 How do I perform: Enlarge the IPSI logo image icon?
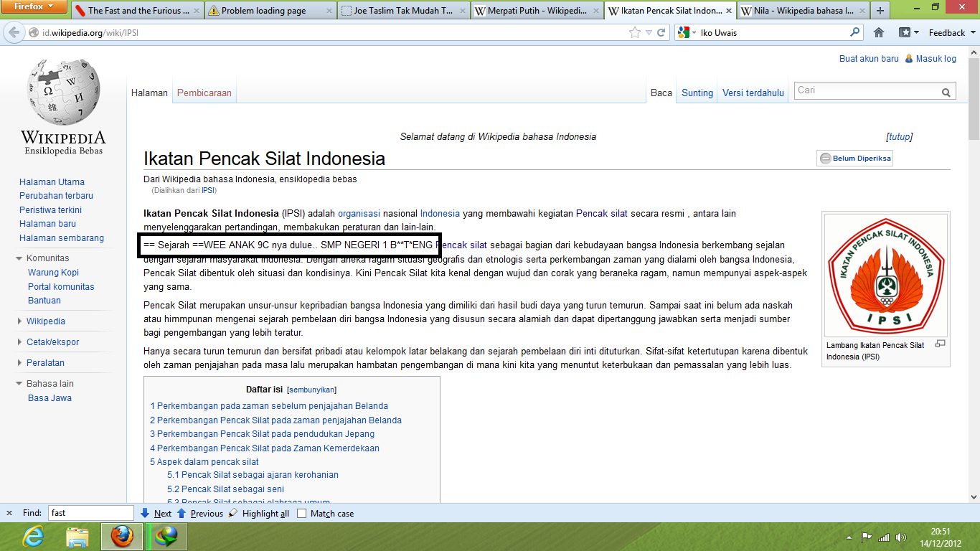pyautogui.click(x=941, y=344)
